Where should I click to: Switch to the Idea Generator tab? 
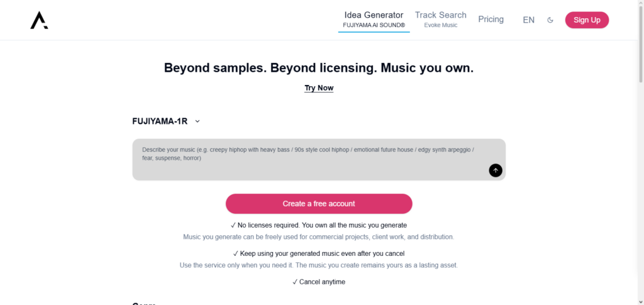click(374, 15)
